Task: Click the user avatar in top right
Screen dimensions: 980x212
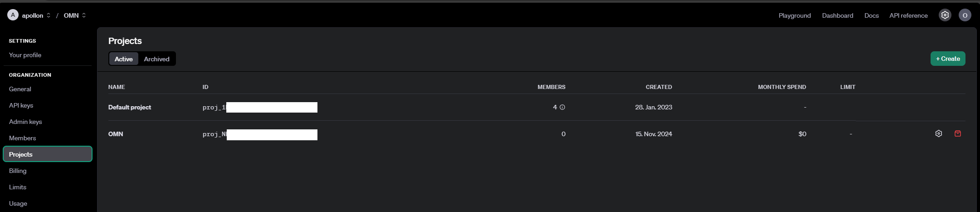Action: 965,15
